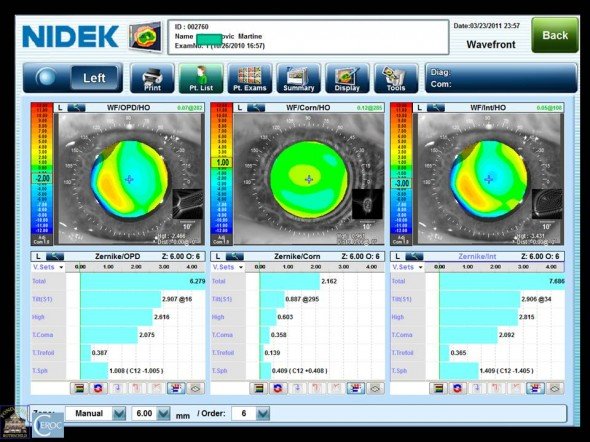Click the Total value 6.279 in Zernike/OPD
This screenshot has height=442, width=590.
pyautogui.click(x=197, y=281)
